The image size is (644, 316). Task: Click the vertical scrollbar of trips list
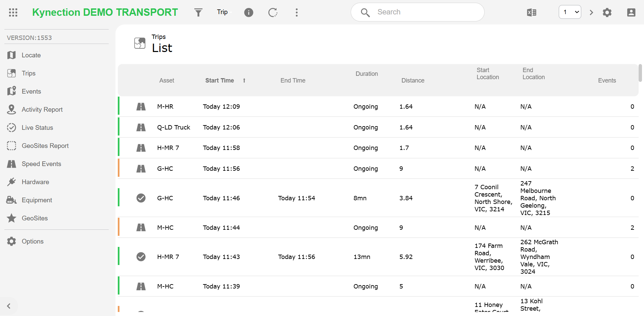point(640,73)
